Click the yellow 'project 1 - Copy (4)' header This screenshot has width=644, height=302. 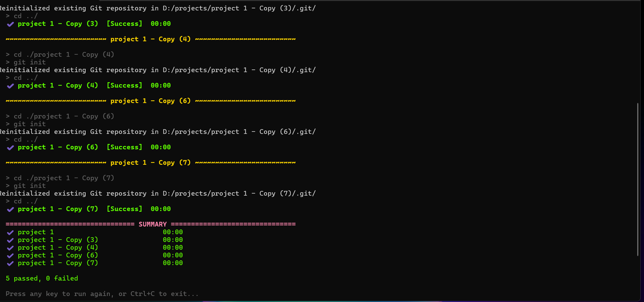tap(150, 39)
